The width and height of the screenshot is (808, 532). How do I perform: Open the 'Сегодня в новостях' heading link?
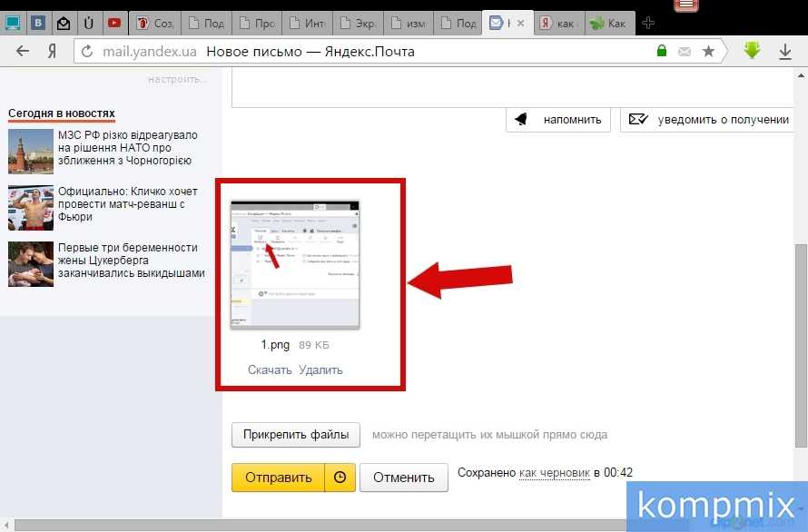[x=62, y=113]
